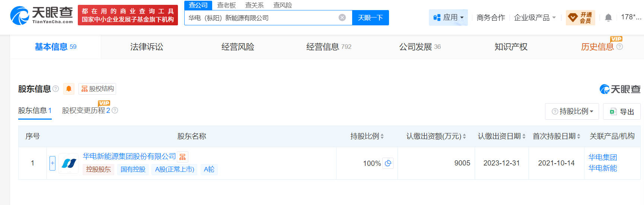This screenshot has width=644, height=205.
Task: Click the 100% shareholding value
Action: (372, 163)
